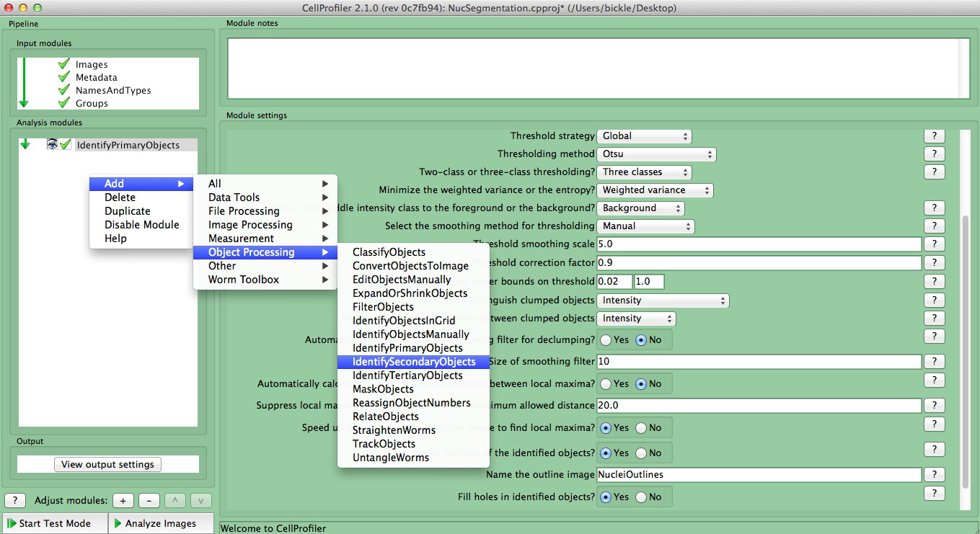Toggle the eye icon beside IdentifyPrimaryObjects
Image resolution: width=980 pixels, height=534 pixels.
click(52, 145)
